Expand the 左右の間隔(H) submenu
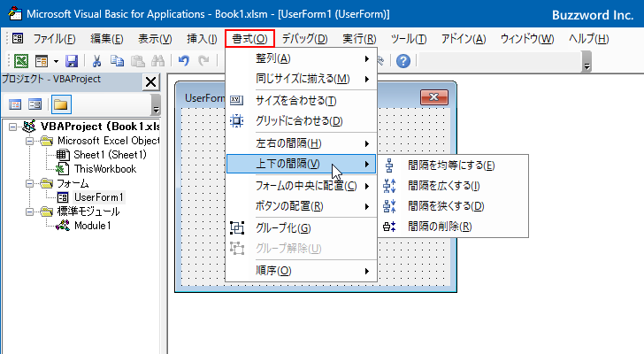The height and width of the screenshot is (354, 644). 301,143
